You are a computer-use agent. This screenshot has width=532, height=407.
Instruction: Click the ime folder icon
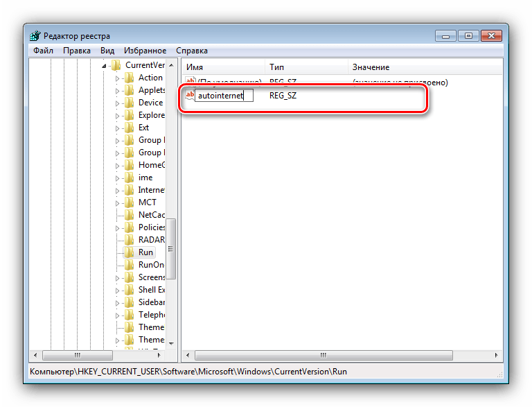(129, 177)
